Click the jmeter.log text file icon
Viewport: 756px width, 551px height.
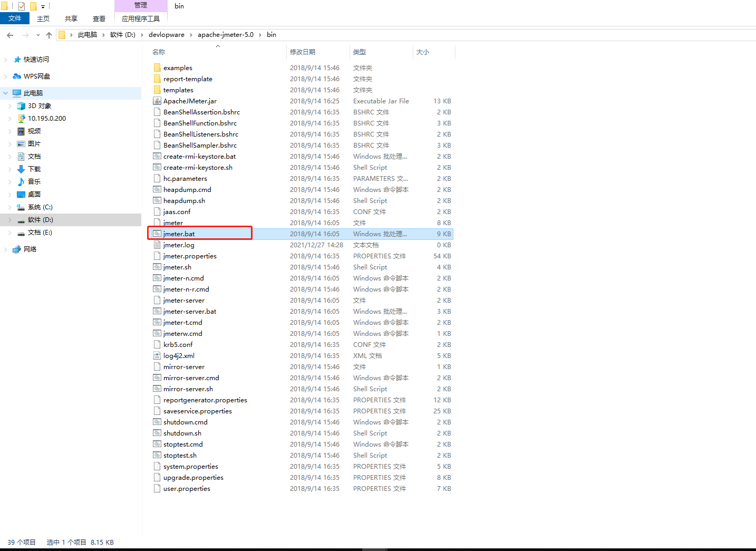click(157, 245)
